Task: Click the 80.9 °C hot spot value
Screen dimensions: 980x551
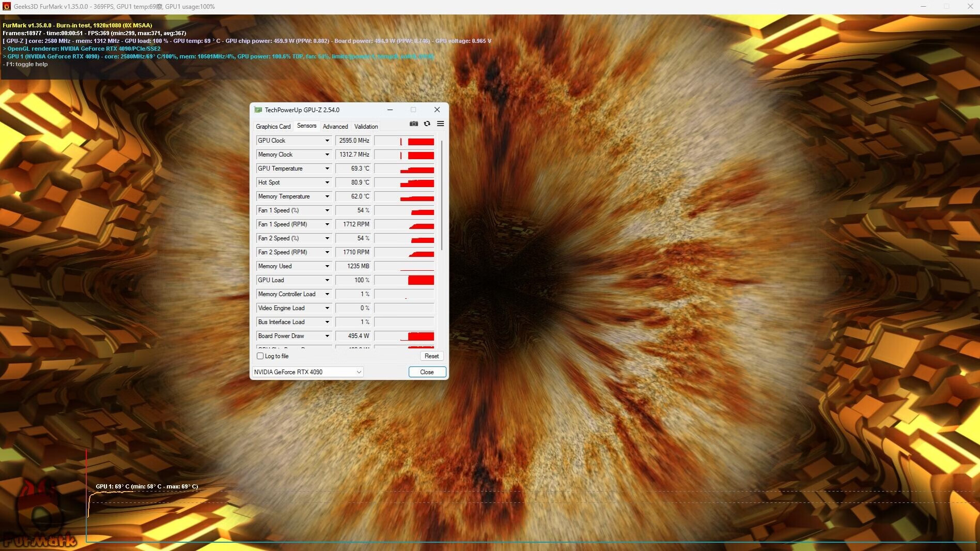Action: pyautogui.click(x=353, y=182)
